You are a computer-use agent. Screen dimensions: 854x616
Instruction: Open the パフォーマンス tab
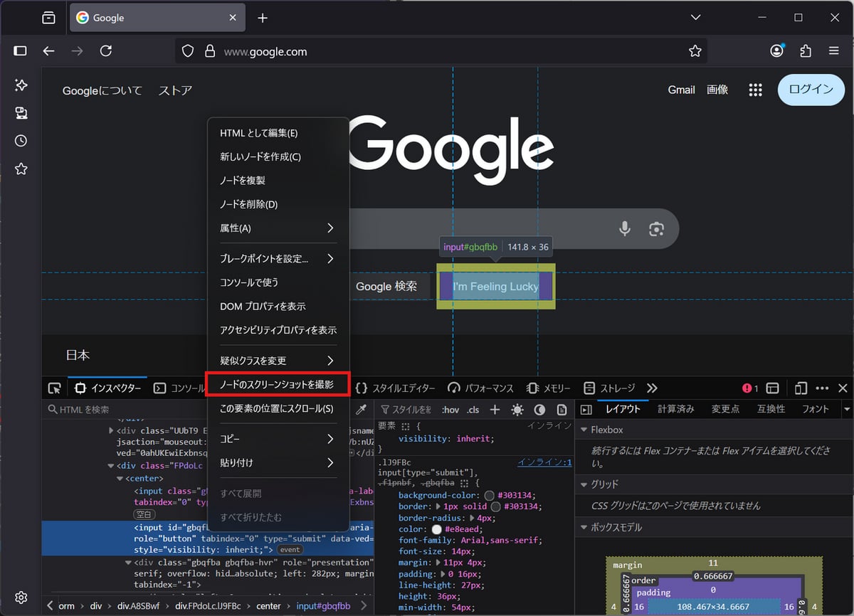tap(480, 388)
